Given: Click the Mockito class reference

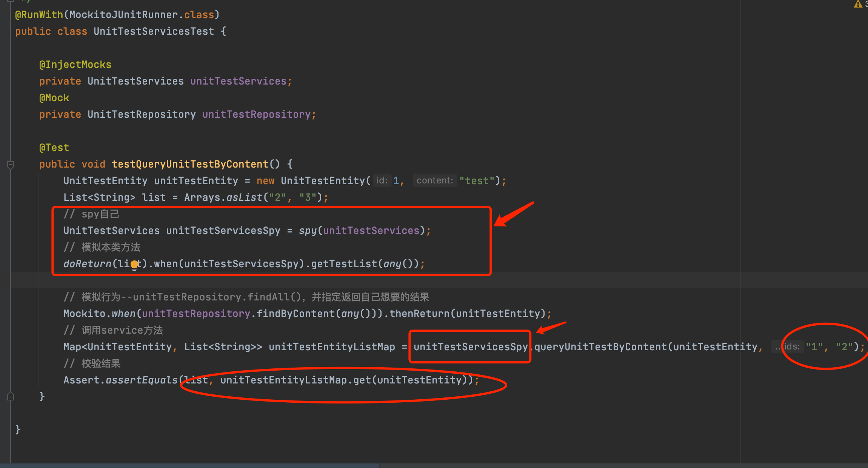Looking at the screenshot, I should [84, 314].
